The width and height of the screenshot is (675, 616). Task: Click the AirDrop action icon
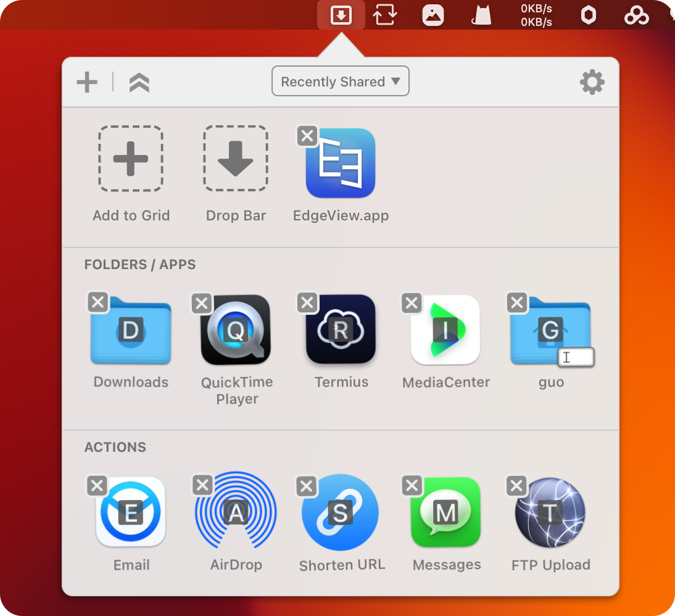[236, 510]
